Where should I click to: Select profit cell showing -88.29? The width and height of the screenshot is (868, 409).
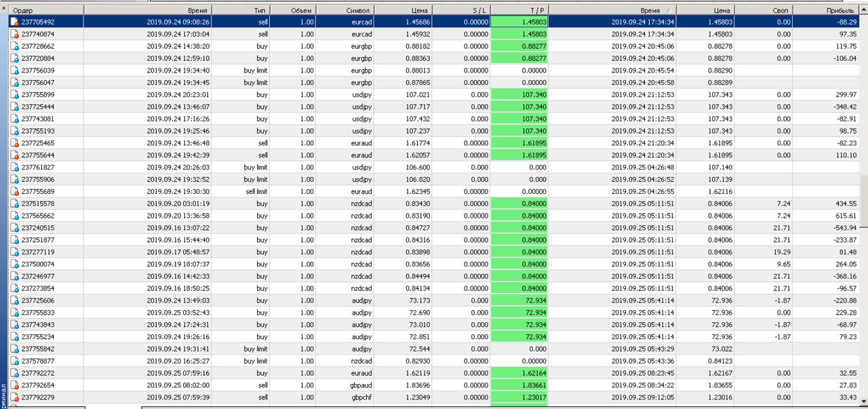826,22
